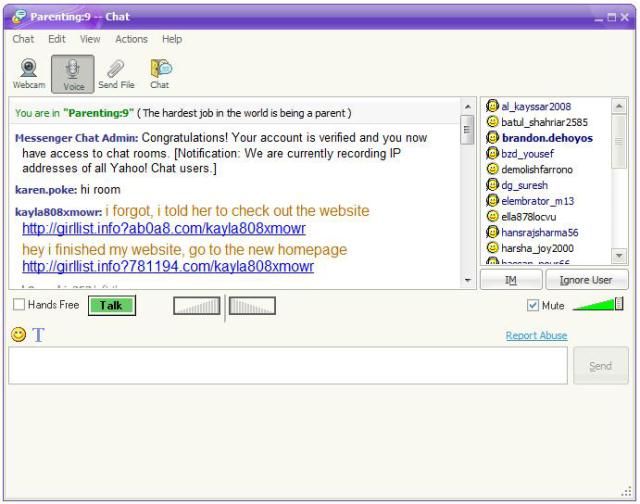Click the Messenger Chat Admin name

pyautogui.click(x=77, y=138)
